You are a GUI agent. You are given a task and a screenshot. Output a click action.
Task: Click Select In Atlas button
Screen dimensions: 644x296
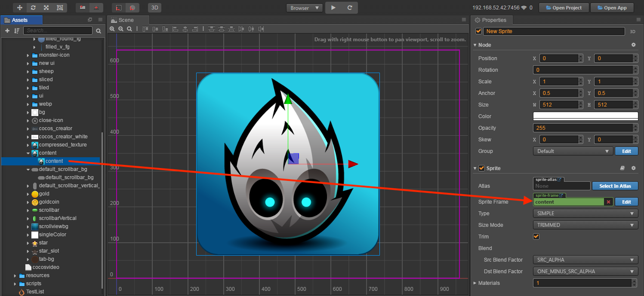(615, 186)
